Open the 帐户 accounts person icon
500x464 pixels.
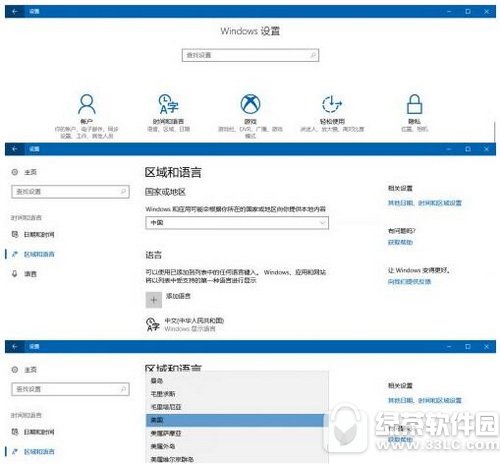[x=87, y=104]
